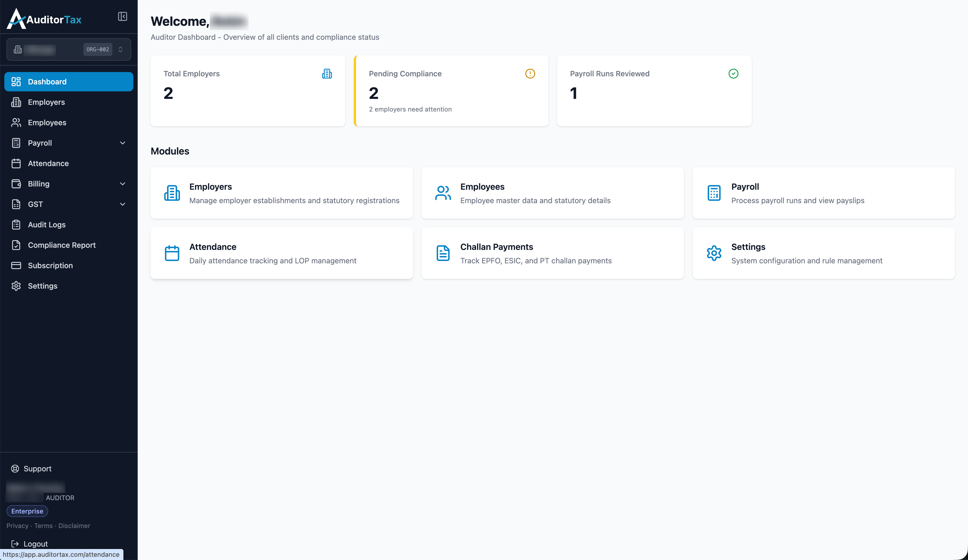Viewport: 968px width, 560px height.
Task: Click the Support lifebuoy icon
Action: [15, 468]
